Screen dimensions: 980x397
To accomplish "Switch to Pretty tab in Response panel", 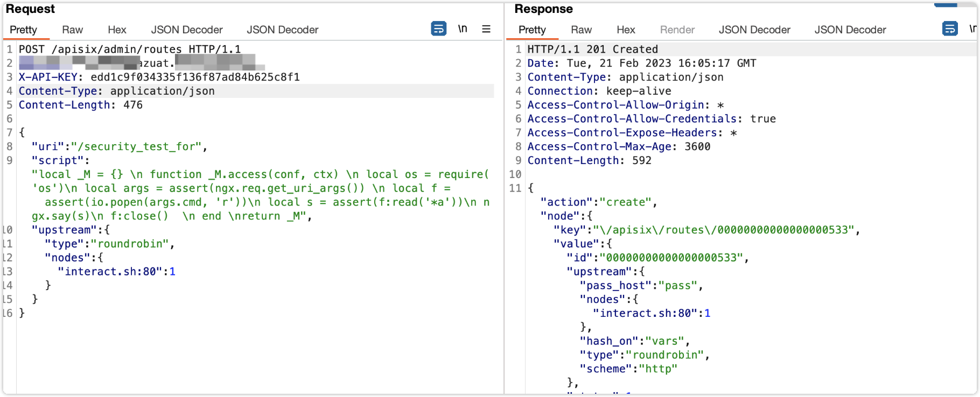I will pos(532,30).
